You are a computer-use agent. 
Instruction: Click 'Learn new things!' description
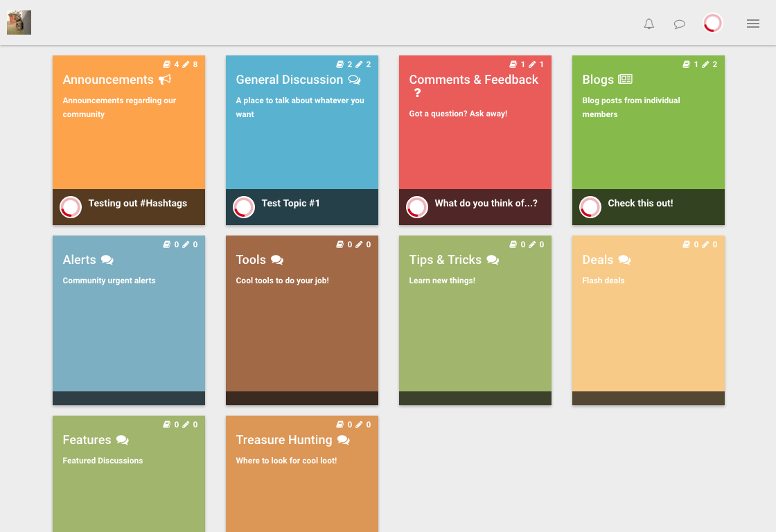pyautogui.click(x=442, y=281)
